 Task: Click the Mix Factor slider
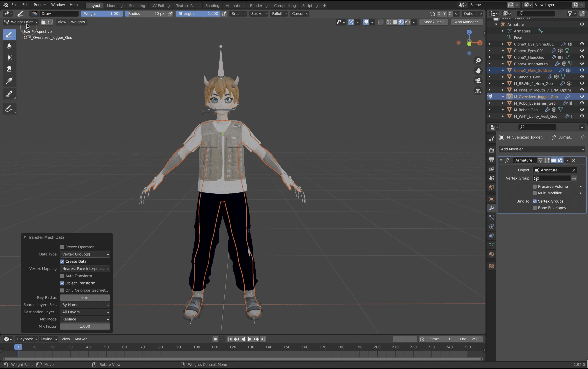(85, 326)
